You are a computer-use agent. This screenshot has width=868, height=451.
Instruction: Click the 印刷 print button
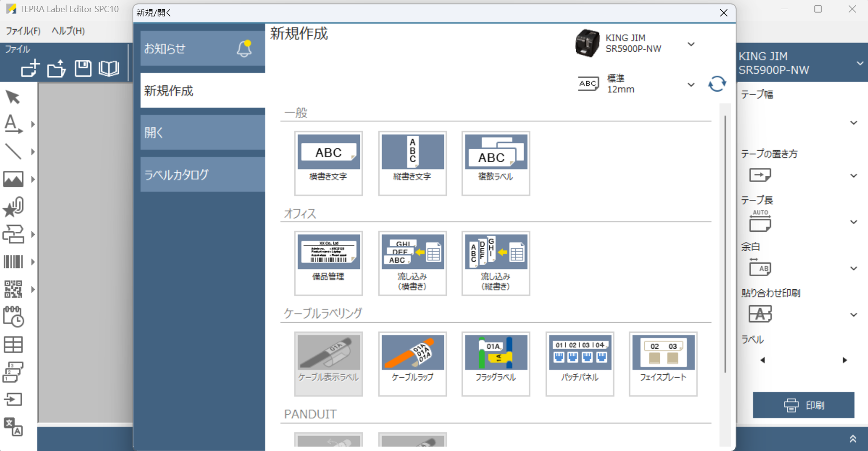803,405
